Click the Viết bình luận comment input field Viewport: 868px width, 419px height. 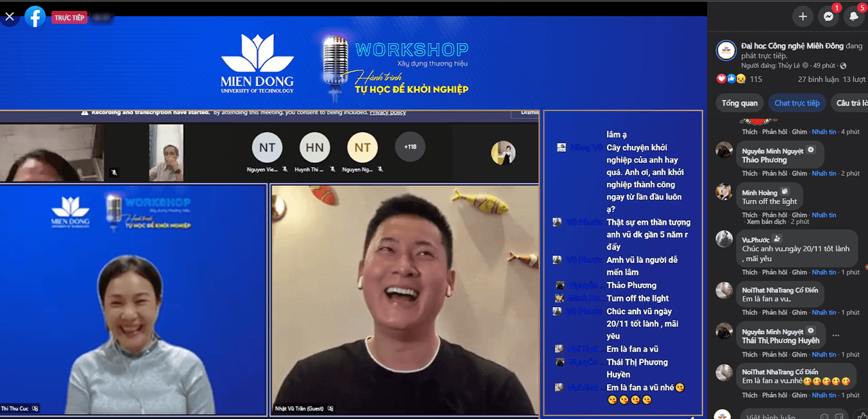coord(772,417)
